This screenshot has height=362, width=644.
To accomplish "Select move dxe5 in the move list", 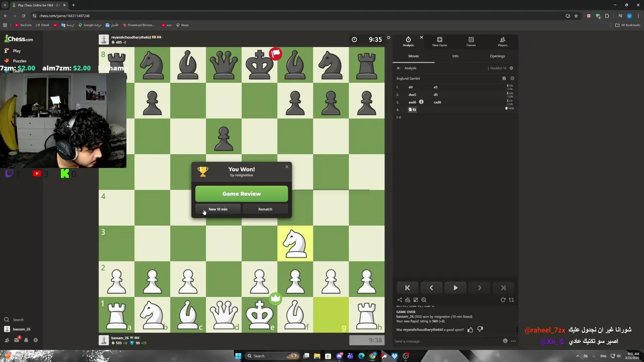I will tap(412, 95).
